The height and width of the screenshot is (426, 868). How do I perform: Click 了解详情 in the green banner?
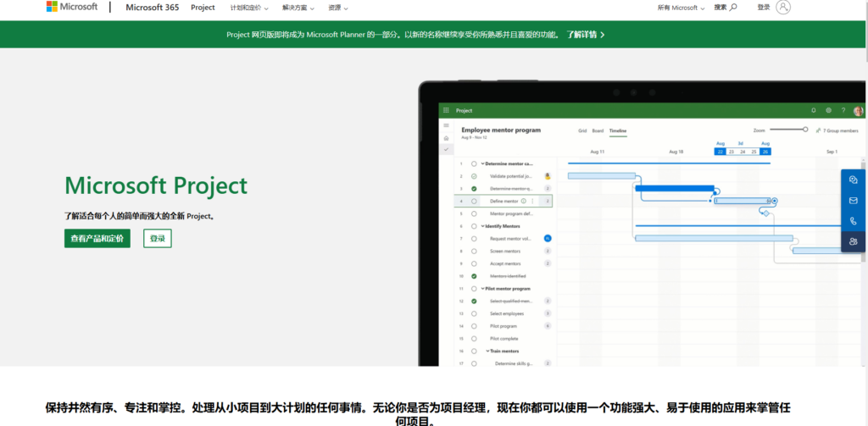585,35
